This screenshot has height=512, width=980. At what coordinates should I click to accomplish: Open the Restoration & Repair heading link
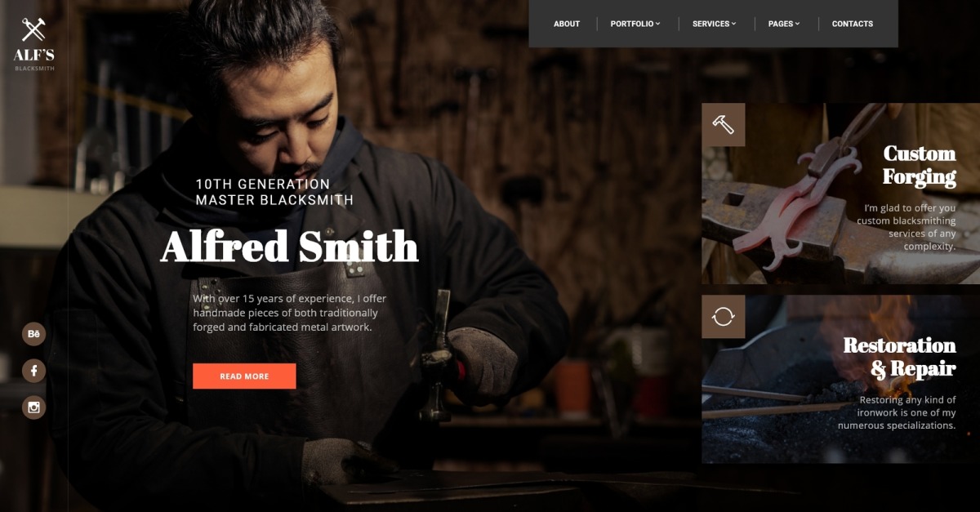[x=899, y=357]
